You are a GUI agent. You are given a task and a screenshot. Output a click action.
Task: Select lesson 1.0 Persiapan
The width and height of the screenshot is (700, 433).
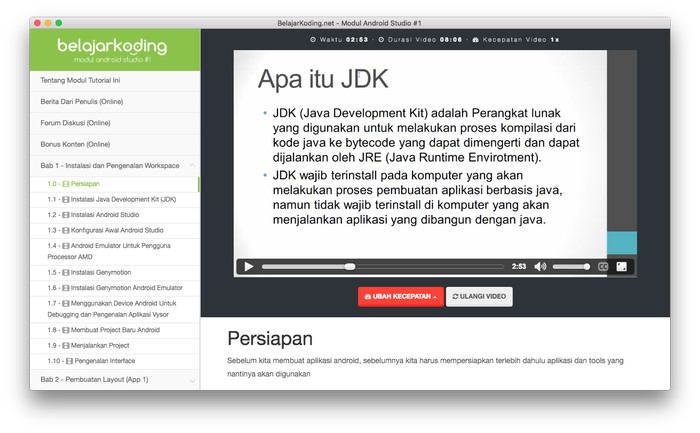115,184
